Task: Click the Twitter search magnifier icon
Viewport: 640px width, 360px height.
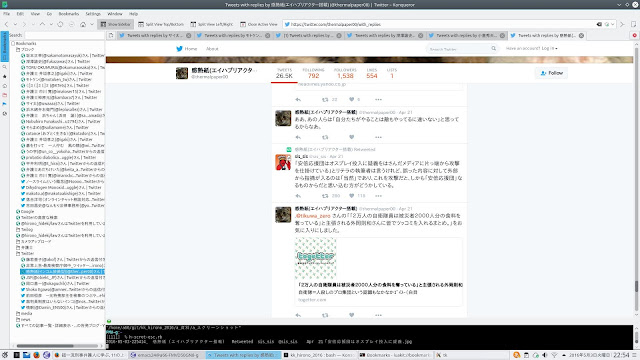Action: click(x=493, y=49)
